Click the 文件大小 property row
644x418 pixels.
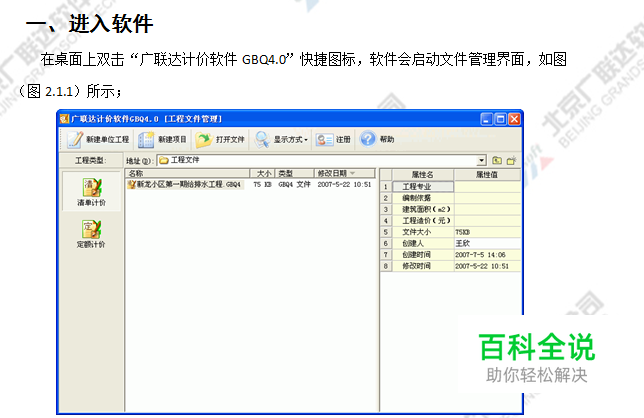[451, 232]
